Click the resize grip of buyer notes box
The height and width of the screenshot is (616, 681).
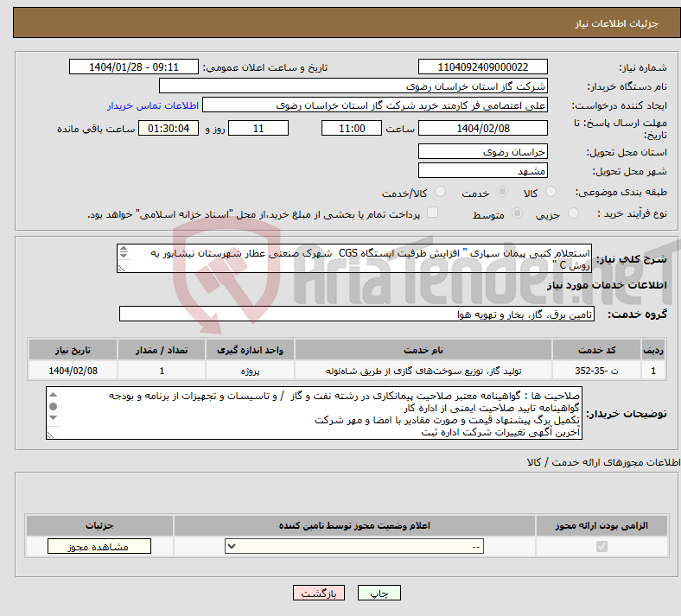[x=50, y=435]
